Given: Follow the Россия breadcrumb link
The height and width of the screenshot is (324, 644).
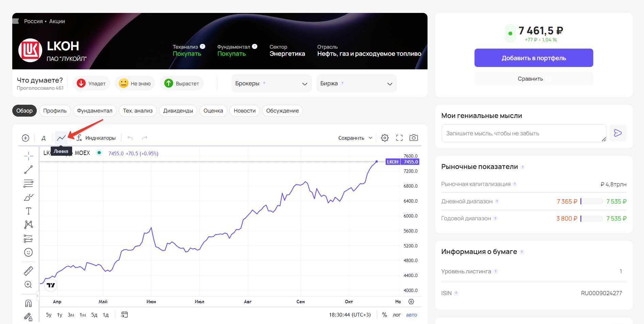Looking at the screenshot, I should coord(33,21).
